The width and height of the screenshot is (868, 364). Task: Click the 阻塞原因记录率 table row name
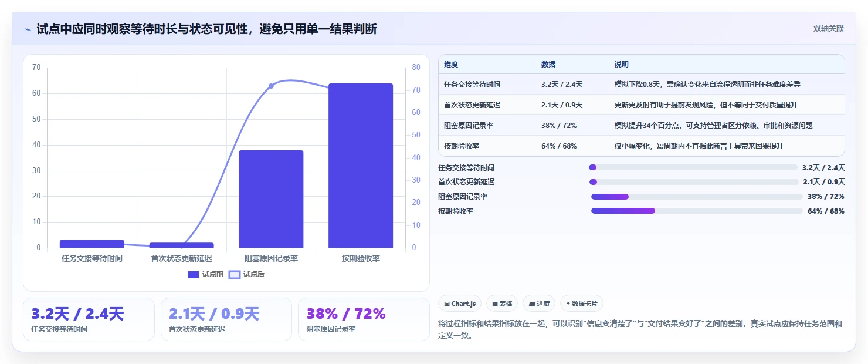pos(469,126)
